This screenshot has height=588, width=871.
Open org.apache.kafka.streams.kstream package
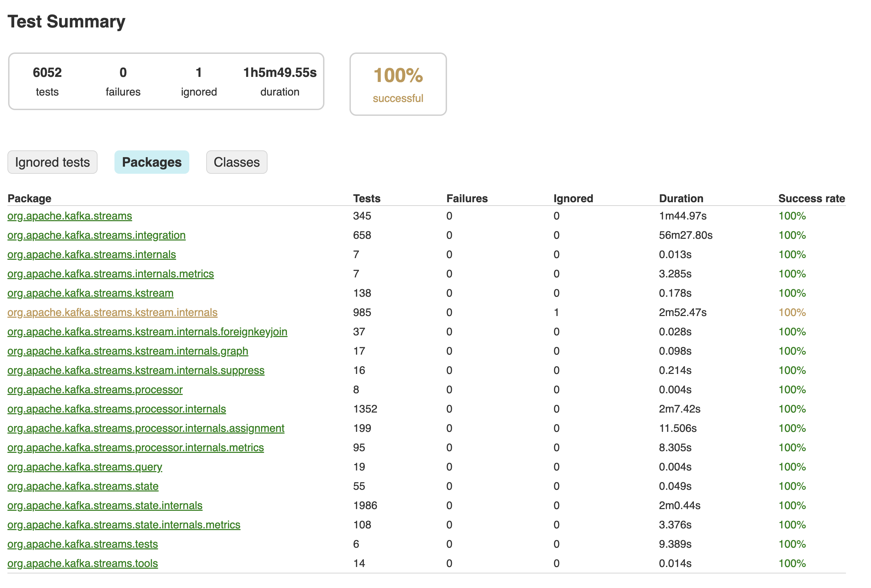pyautogui.click(x=90, y=293)
